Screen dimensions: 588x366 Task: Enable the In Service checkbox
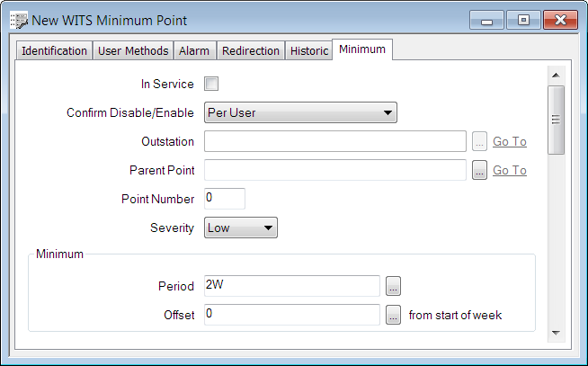(x=212, y=85)
